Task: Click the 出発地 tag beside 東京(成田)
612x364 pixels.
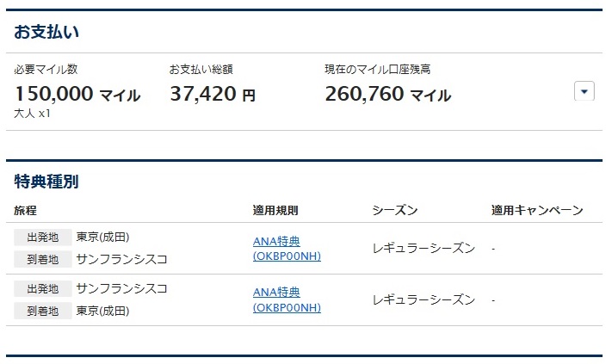Action: coord(43,238)
